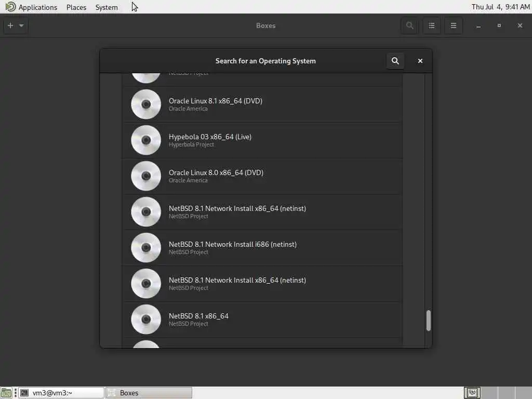Open the Applications menu
Viewport: 532px width, 399px height.
32,7
